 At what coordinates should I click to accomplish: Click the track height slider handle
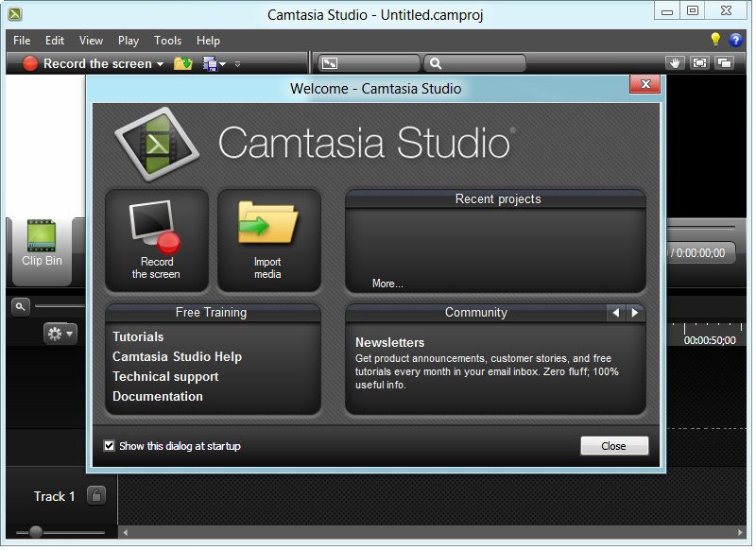pyautogui.click(x=36, y=532)
